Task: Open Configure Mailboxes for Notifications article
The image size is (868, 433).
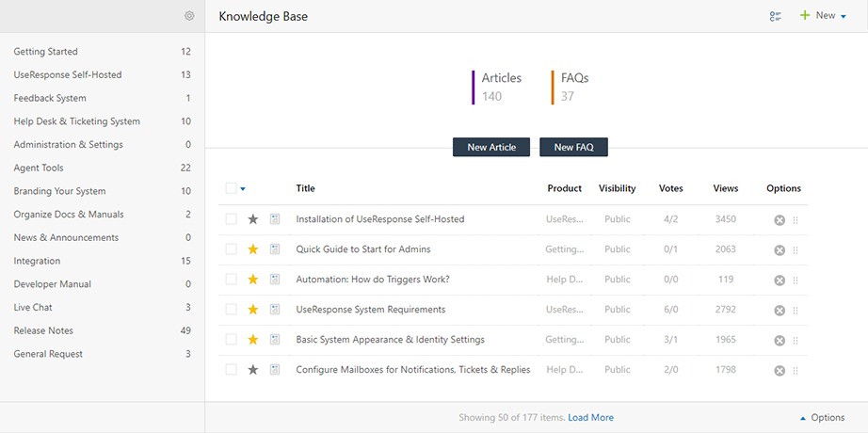Action: [413, 369]
